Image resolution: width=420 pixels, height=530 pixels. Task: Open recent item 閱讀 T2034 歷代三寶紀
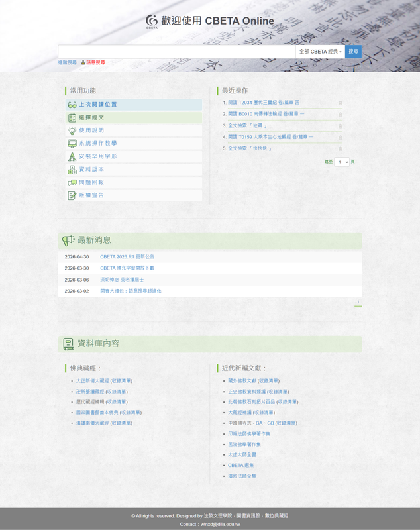click(x=264, y=103)
